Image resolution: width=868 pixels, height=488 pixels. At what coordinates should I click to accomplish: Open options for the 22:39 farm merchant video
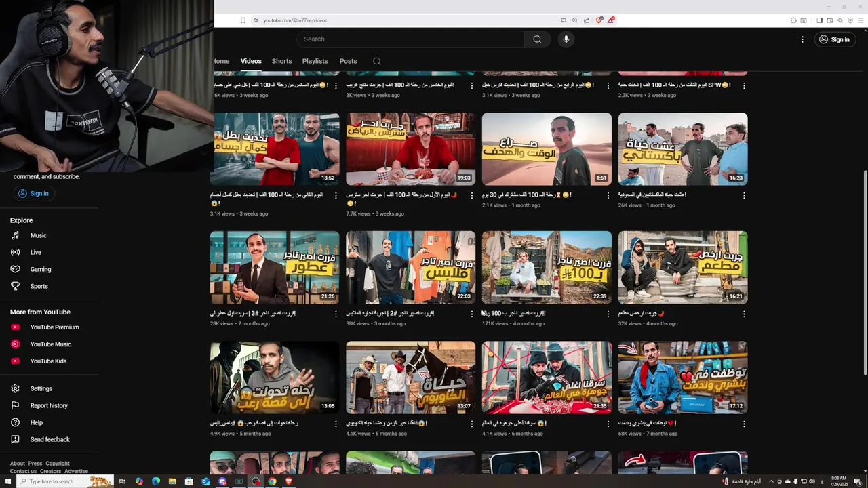(x=608, y=314)
